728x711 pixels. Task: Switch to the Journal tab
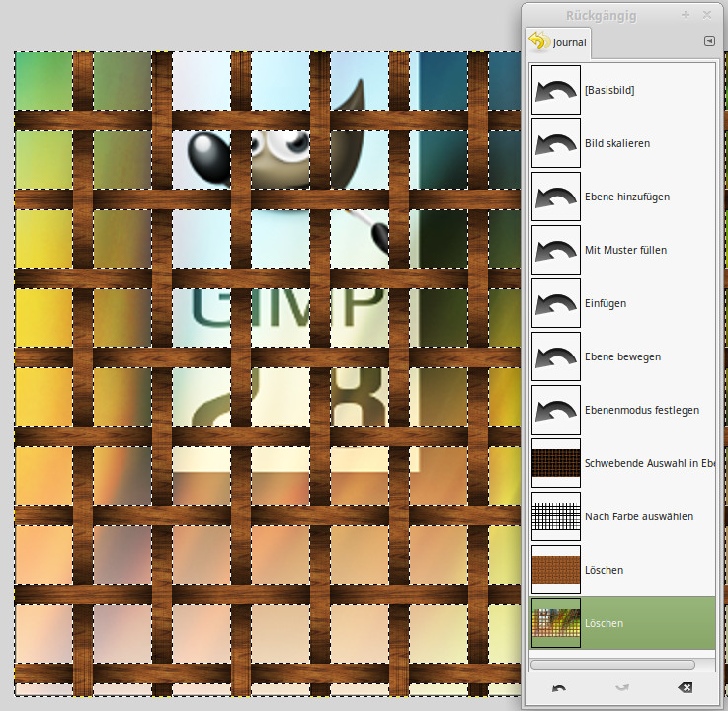[557, 41]
